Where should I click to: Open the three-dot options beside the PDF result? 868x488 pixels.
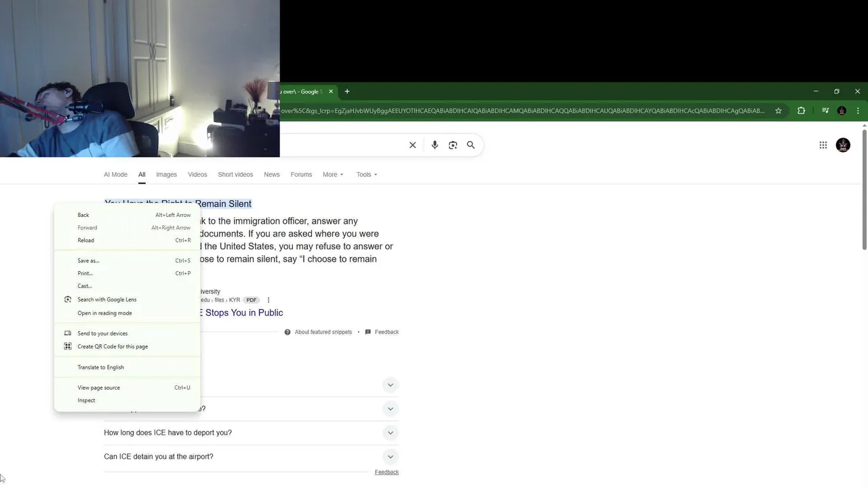click(x=269, y=300)
